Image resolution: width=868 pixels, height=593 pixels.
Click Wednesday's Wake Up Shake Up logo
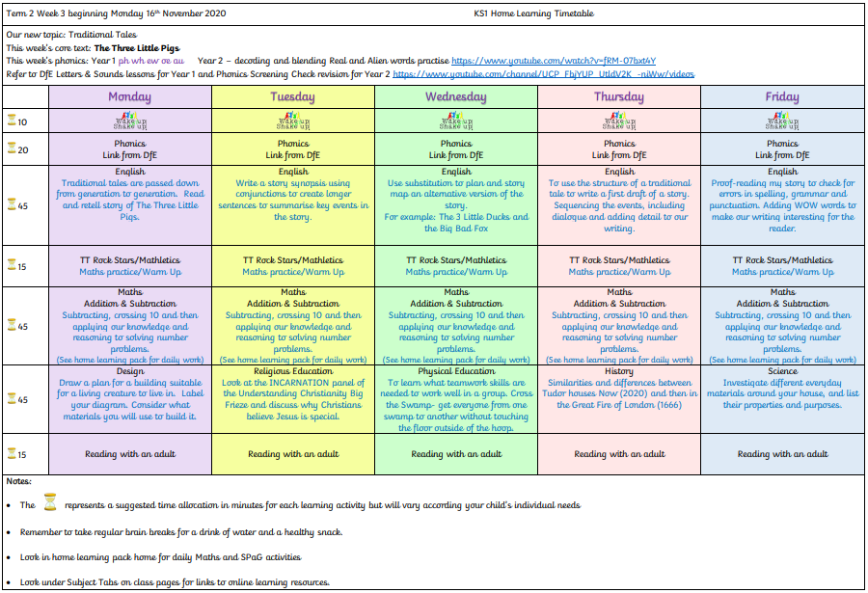(x=456, y=122)
